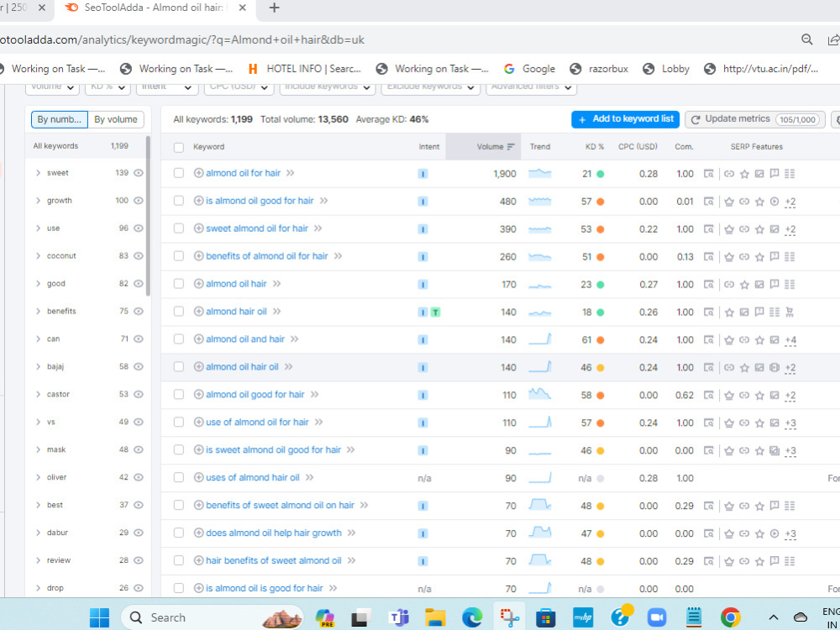Toggle eye icon for the sweet group
The image size is (840, 630).
[139, 173]
